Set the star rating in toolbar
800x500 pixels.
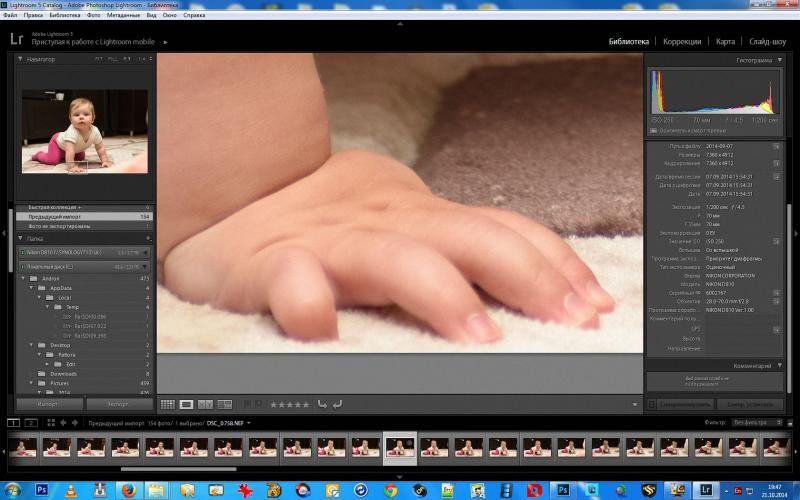pos(289,405)
